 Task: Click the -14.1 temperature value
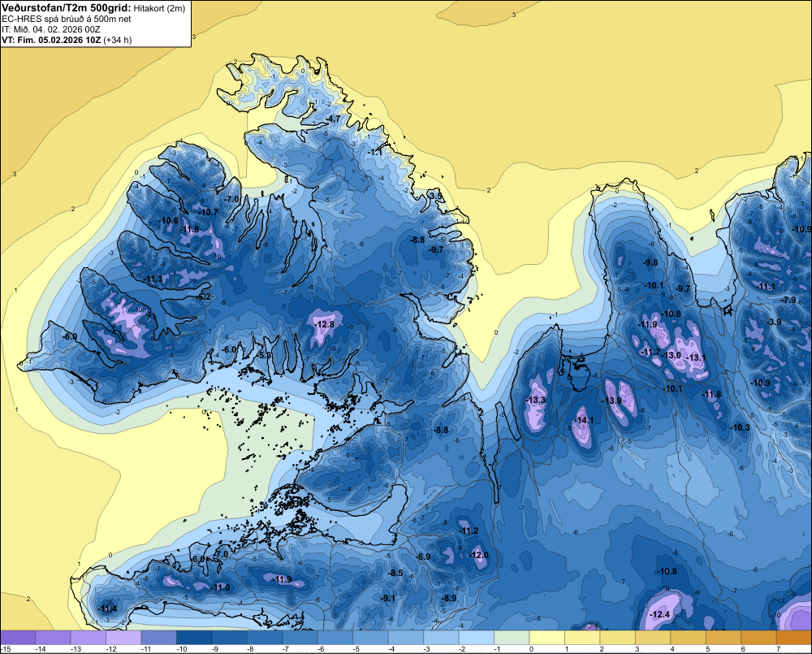point(585,420)
